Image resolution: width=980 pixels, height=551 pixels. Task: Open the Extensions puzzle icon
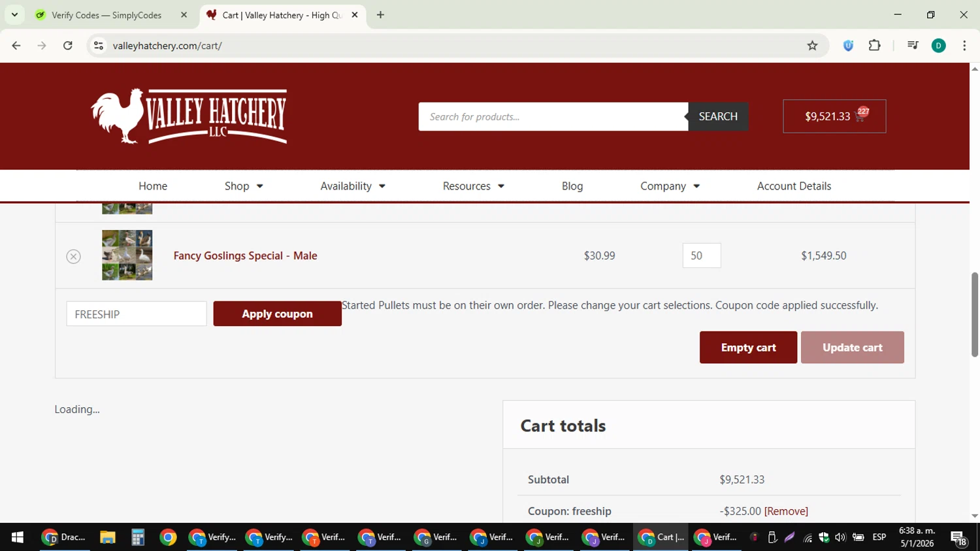874,46
